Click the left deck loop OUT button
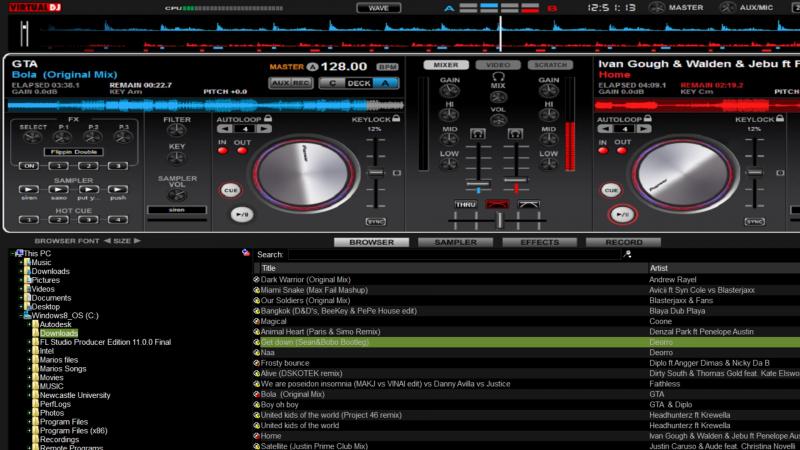This screenshot has width=800, height=450. click(242, 151)
